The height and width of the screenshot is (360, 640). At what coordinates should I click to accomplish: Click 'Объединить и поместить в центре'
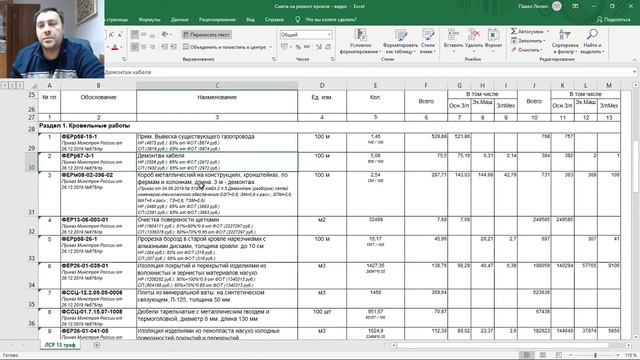(224, 47)
